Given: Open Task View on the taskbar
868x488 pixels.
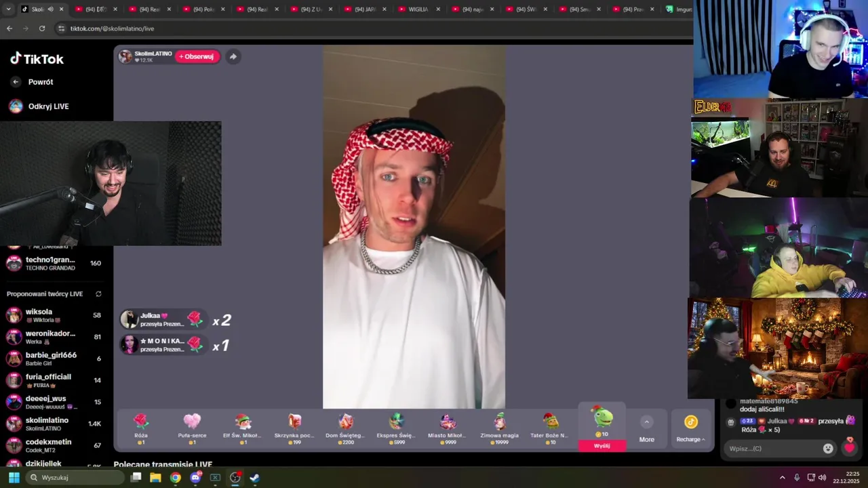Looking at the screenshot, I should click(136, 478).
